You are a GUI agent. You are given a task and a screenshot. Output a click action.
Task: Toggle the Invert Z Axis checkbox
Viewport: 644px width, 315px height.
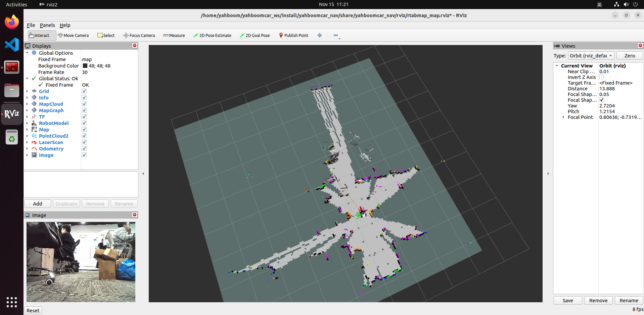point(602,77)
